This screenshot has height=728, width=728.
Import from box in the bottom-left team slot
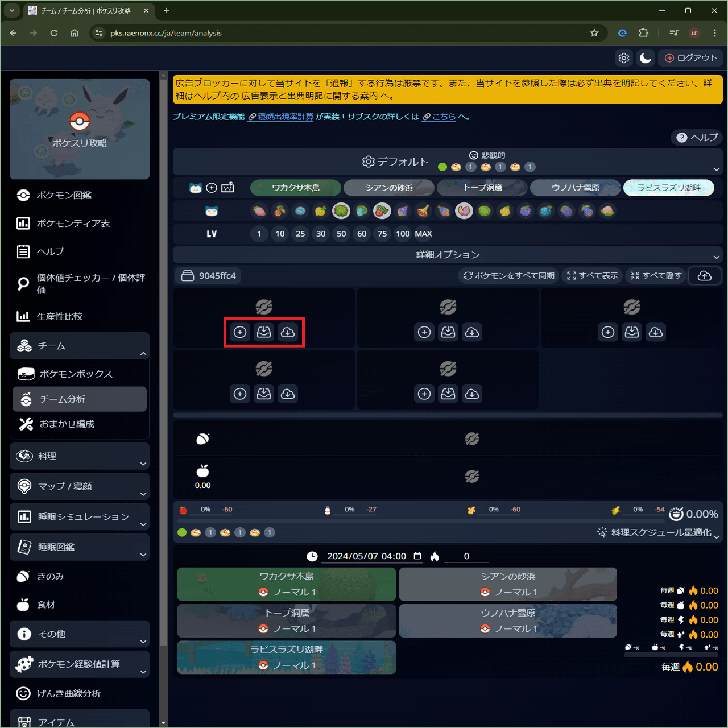[264, 394]
